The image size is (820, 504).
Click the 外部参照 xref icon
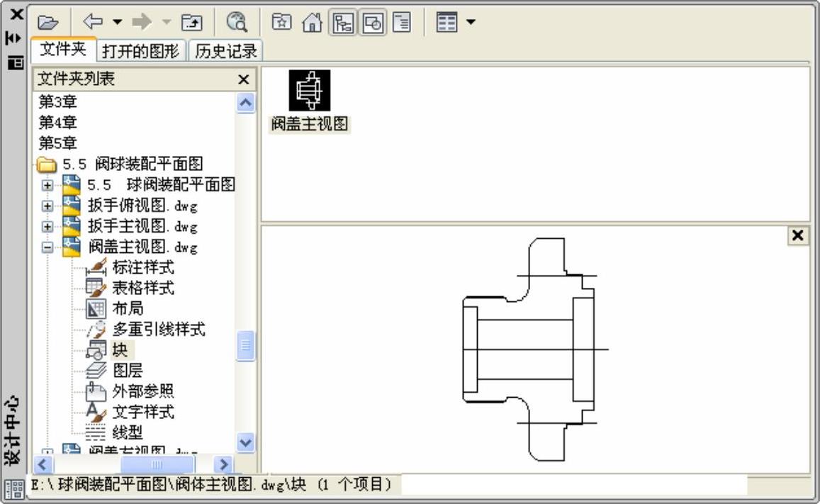(96, 391)
